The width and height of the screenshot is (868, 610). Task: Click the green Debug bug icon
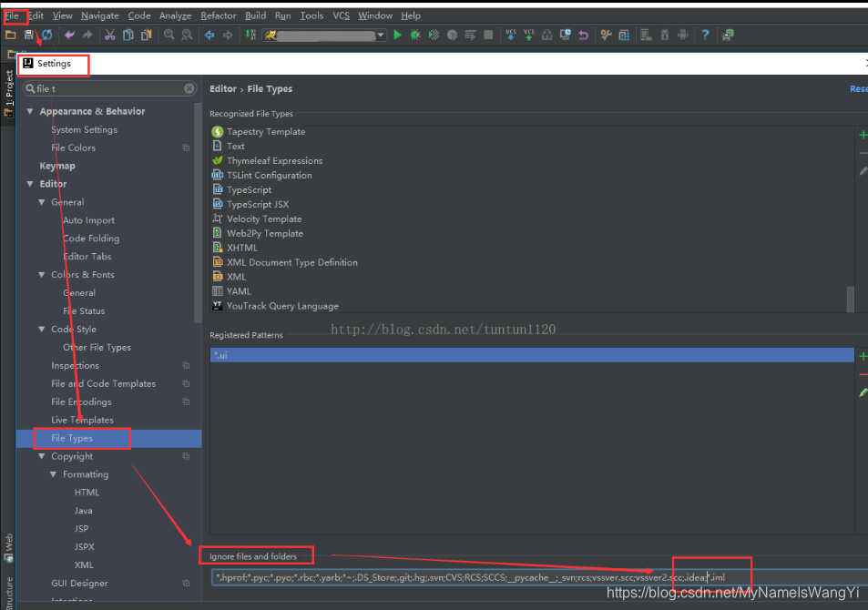tap(415, 35)
